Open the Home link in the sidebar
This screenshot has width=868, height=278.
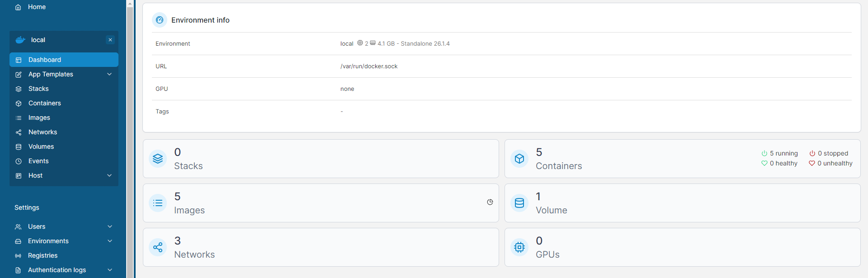(x=37, y=7)
